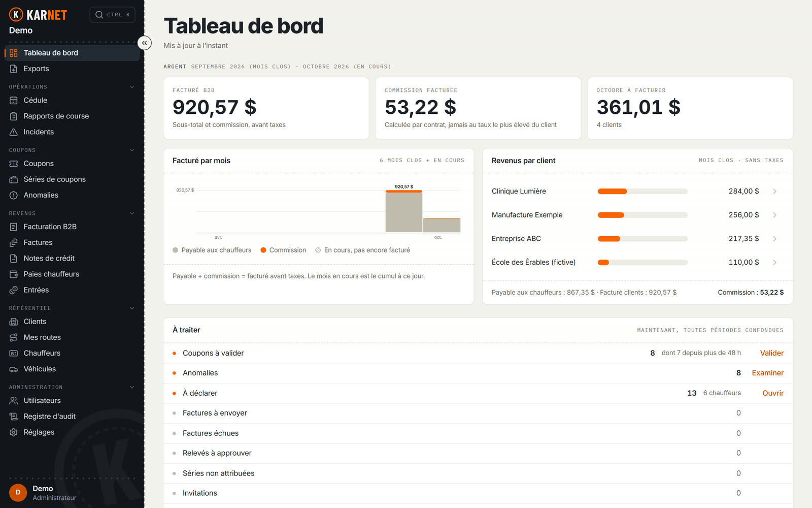Open Manufacture Exemple details chevron
This screenshot has width=812, height=508.
click(775, 215)
